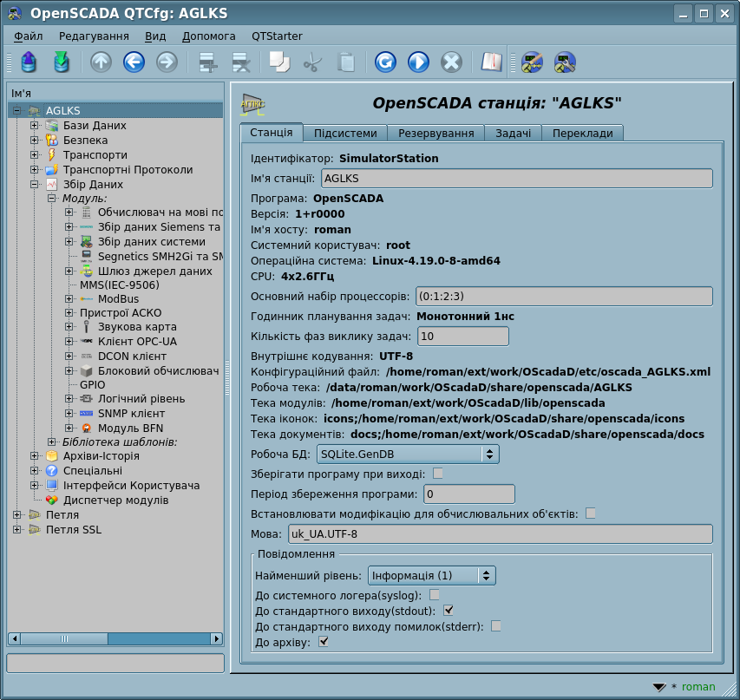This screenshot has width=740, height=700.
Task: Click the second QTStarter module icon
Action: click(x=565, y=62)
